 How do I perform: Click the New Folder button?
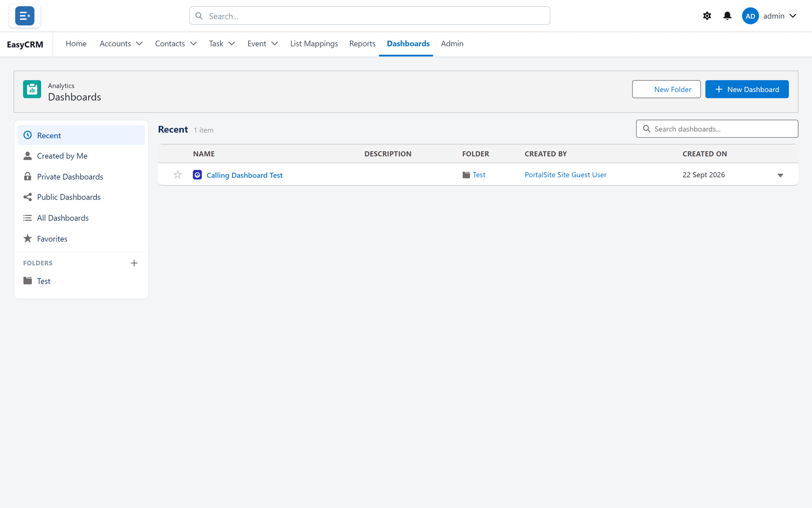(x=666, y=89)
